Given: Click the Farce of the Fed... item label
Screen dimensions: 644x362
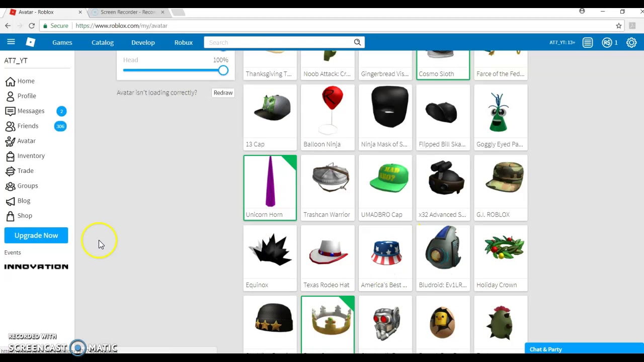Looking at the screenshot, I should [x=501, y=74].
